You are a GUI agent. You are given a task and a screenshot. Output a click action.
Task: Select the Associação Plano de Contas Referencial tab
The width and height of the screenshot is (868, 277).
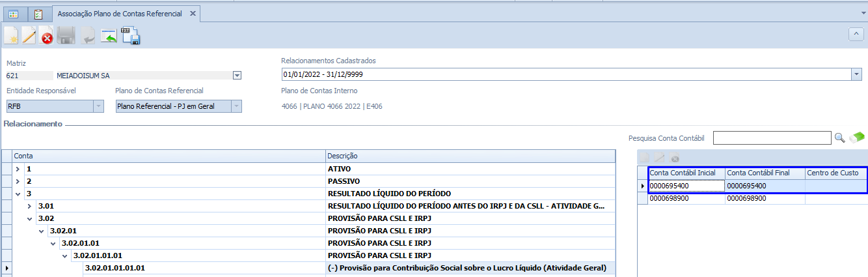pyautogui.click(x=120, y=14)
